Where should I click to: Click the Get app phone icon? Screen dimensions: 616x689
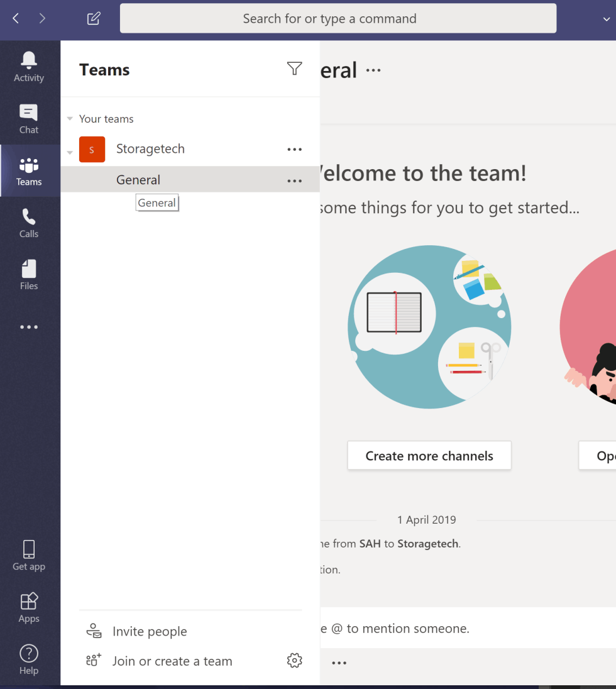(x=29, y=556)
